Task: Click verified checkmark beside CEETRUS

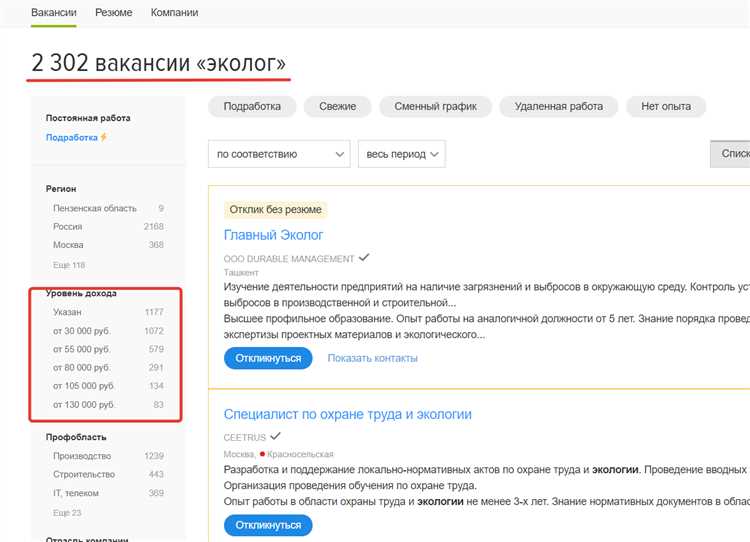Action: pyautogui.click(x=275, y=436)
